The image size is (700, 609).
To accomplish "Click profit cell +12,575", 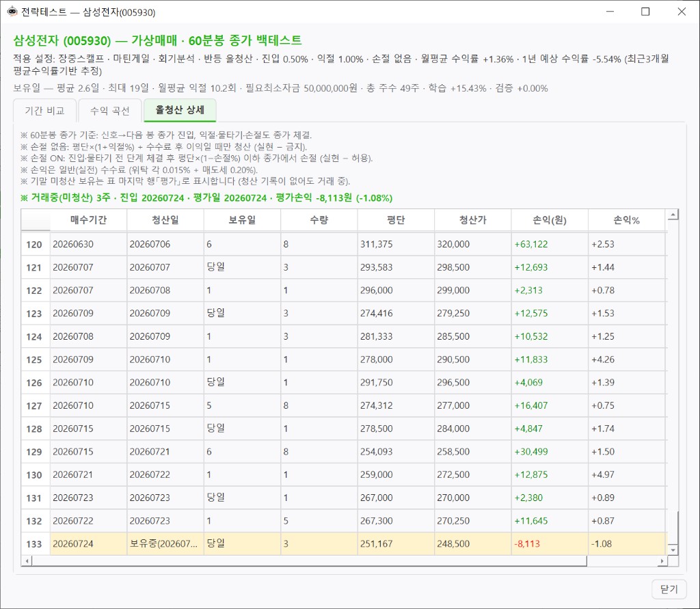I will point(550,314).
